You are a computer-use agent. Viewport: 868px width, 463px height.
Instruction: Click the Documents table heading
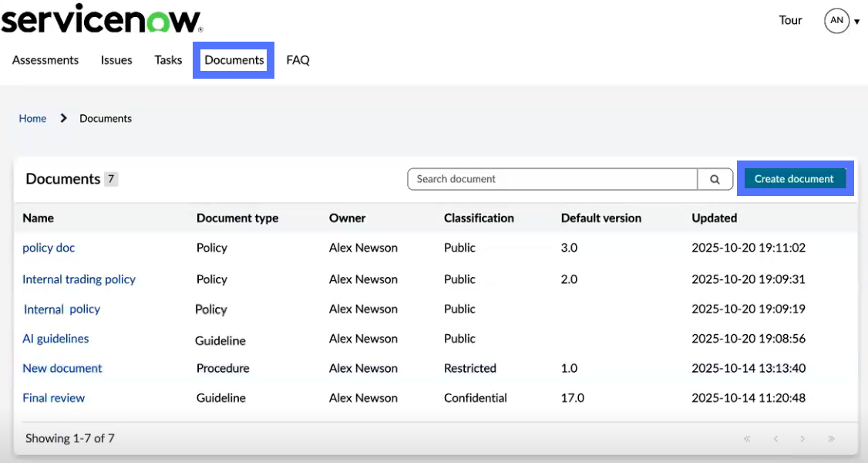(63, 179)
